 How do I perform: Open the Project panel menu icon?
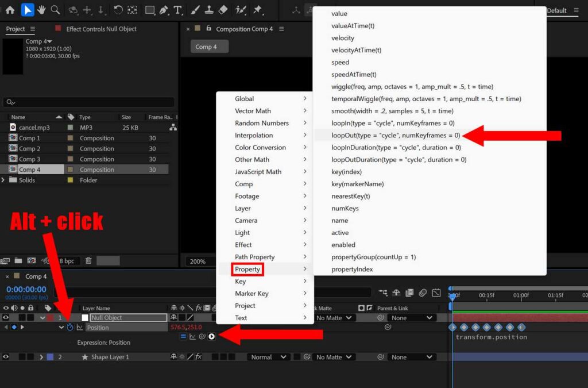click(x=33, y=29)
